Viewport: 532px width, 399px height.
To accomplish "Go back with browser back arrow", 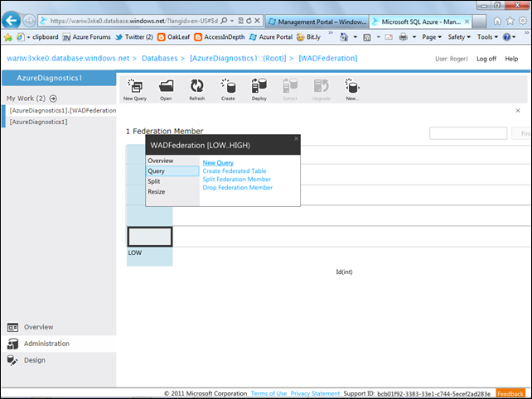I will (x=12, y=21).
